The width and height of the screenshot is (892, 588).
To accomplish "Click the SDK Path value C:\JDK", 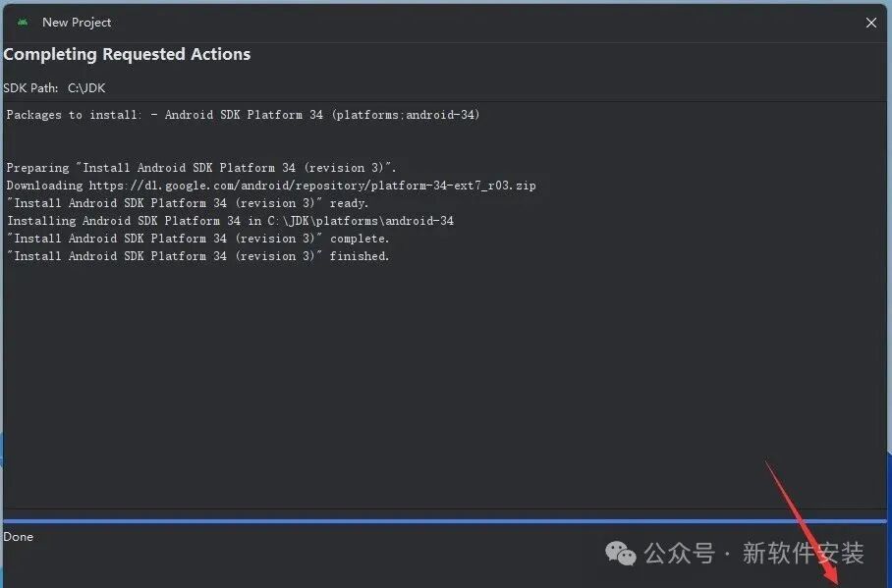I will point(86,88).
